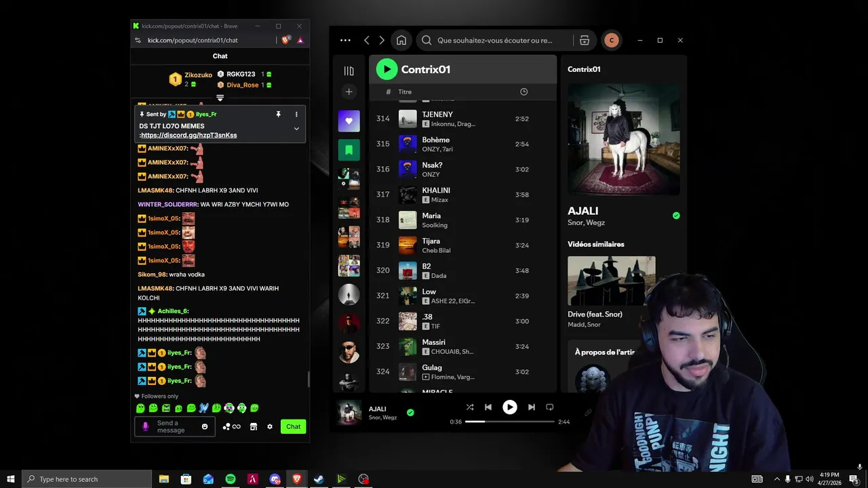This screenshot has height=488, width=868.
Task: Click the 'Titre' column header
Action: click(x=405, y=91)
